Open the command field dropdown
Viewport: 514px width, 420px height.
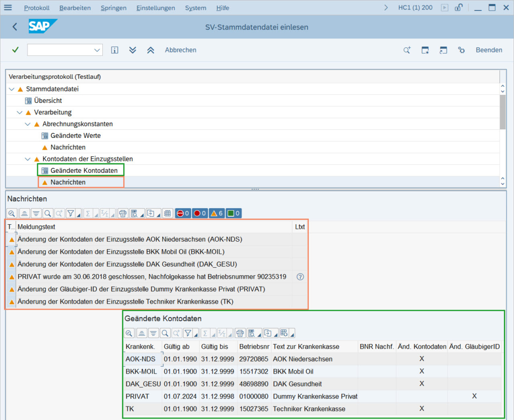(x=97, y=50)
